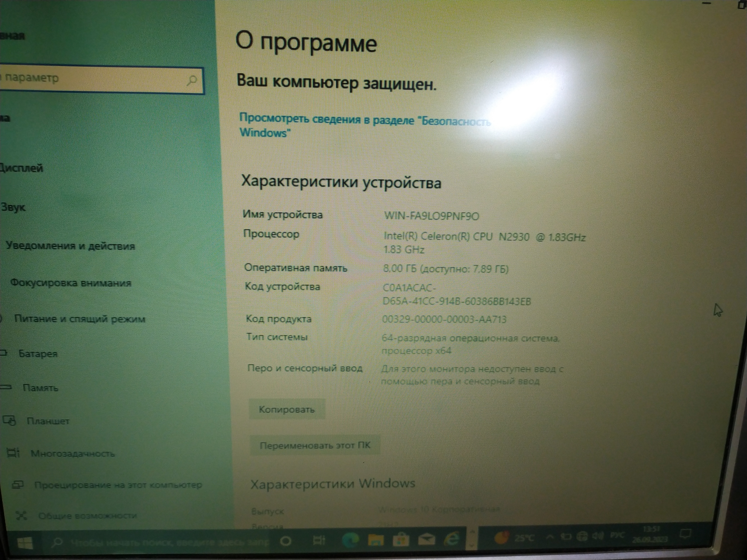The width and height of the screenshot is (747, 560).
Task: Select device name WIN-FA9LO9PNF9O
Action: click(432, 216)
